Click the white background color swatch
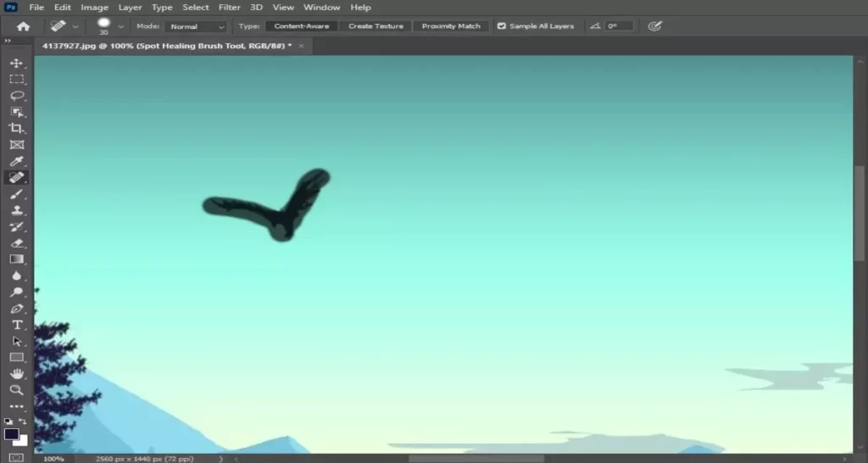The width and height of the screenshot is (868, 463). (22, 442)
